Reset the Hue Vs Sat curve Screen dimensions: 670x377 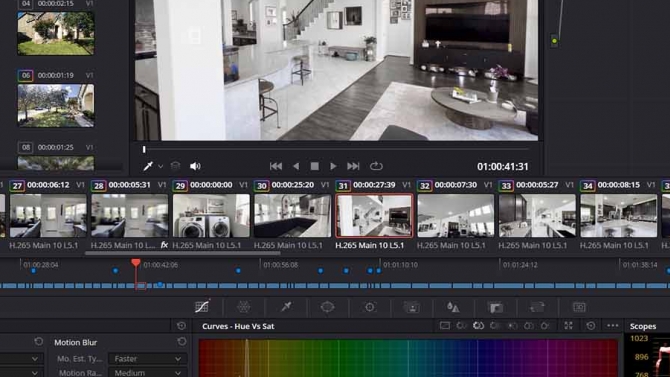[x=591, y=326]
